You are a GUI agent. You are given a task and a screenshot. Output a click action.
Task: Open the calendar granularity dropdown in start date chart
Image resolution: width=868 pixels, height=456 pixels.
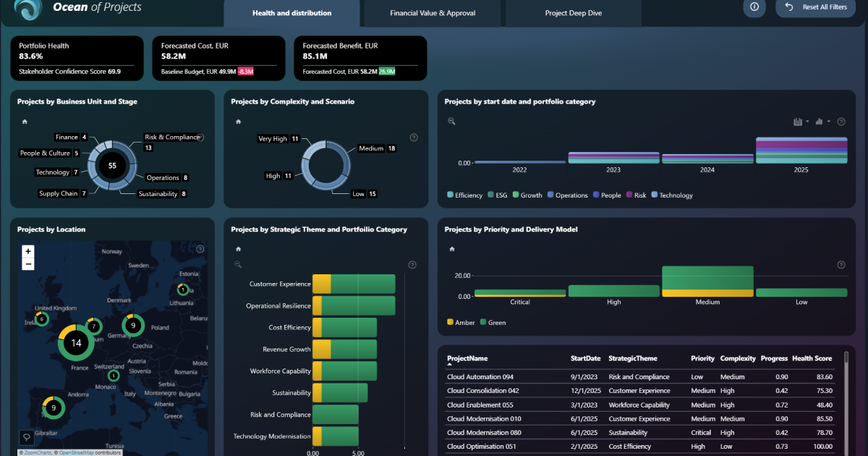click(x=801, y=122)
